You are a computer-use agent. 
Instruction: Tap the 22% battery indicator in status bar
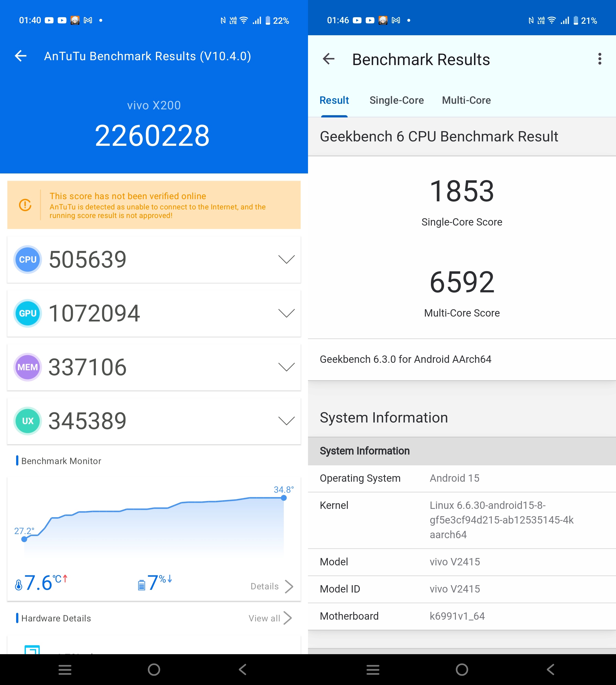(x=277, y=21)
